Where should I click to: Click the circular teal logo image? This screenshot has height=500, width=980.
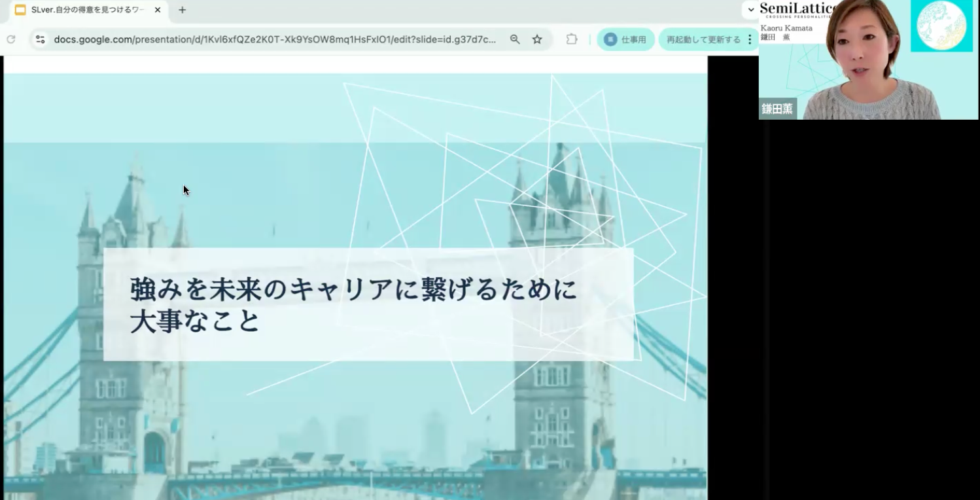[941, 25]
